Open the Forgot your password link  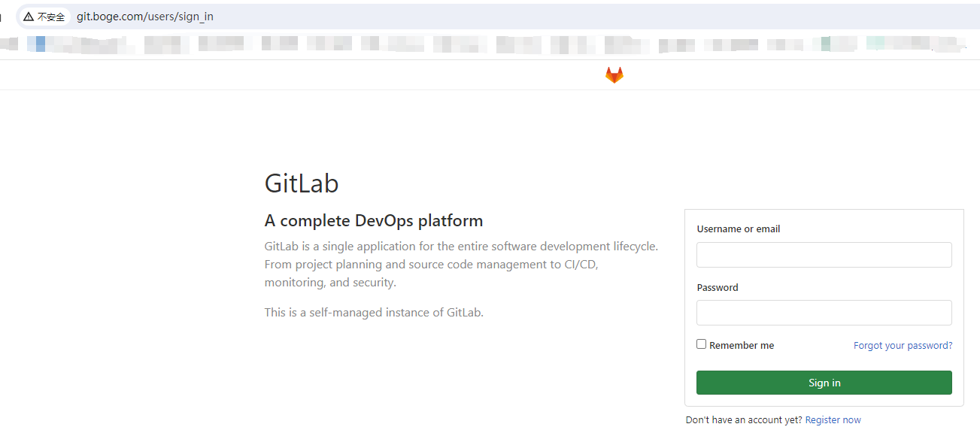coord(903,346)
